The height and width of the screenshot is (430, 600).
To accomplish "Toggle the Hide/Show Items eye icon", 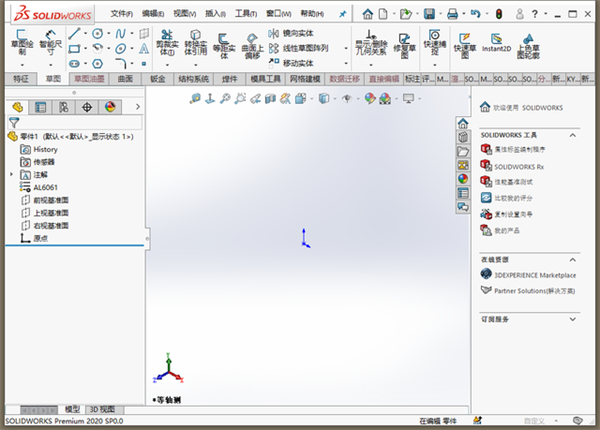I will [x=347, y=98].
